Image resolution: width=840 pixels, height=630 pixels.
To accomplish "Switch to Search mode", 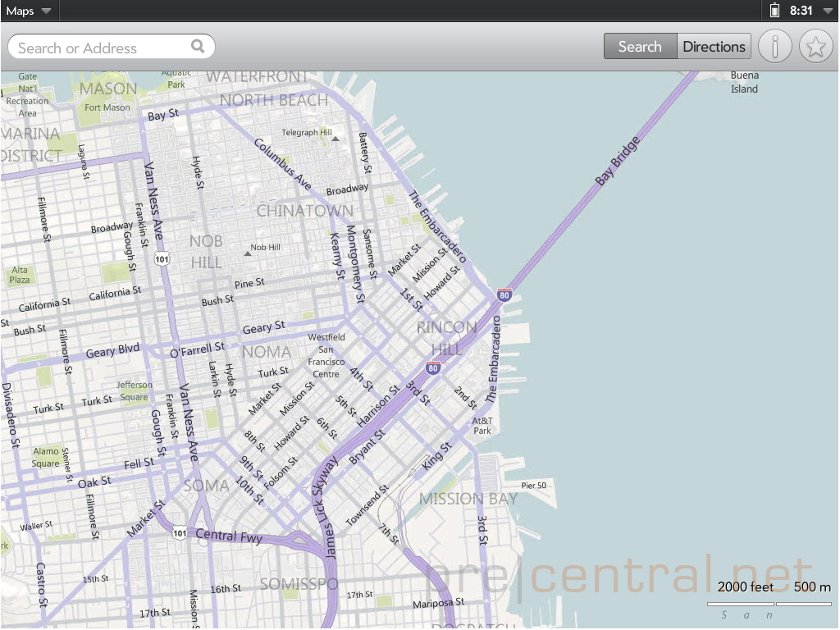I will 640,47.
